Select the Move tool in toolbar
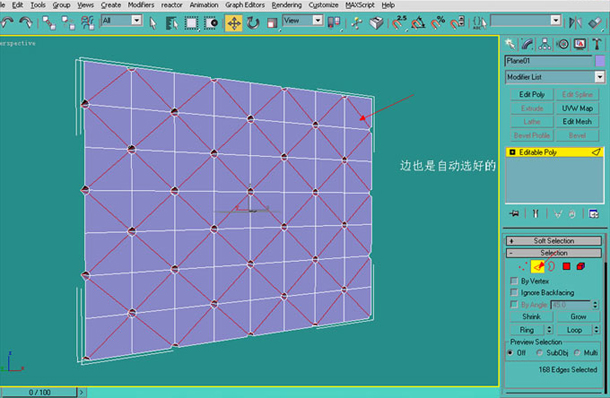The height and width of the screenshot is (398, 610). pos(234,23)
